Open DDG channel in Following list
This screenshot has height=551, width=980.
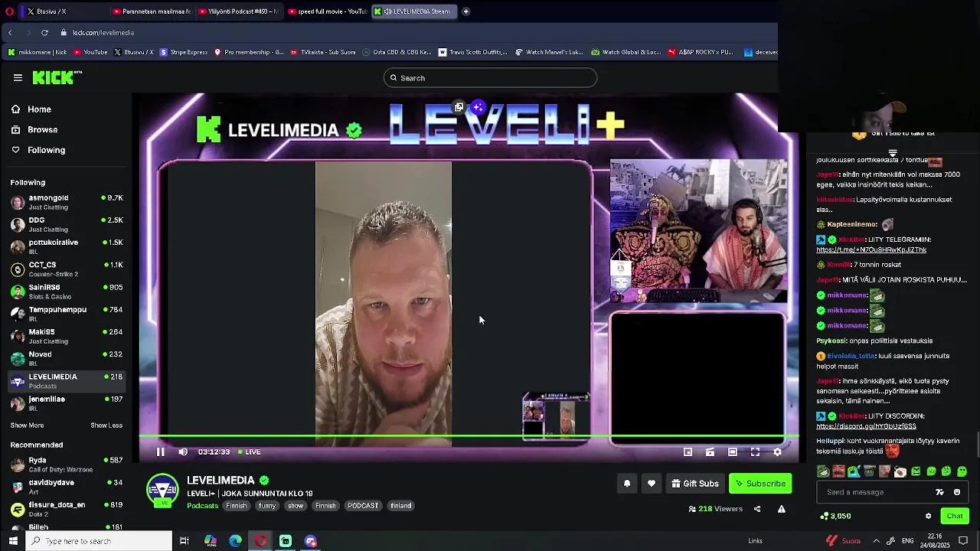(x=67, y=224)
